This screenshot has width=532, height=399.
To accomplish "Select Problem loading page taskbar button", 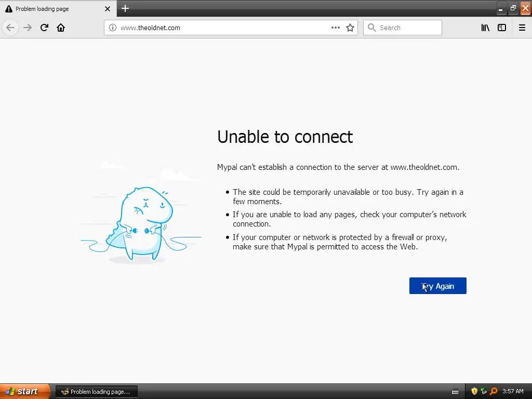I will pyautogui.click(x=96, y=392).
